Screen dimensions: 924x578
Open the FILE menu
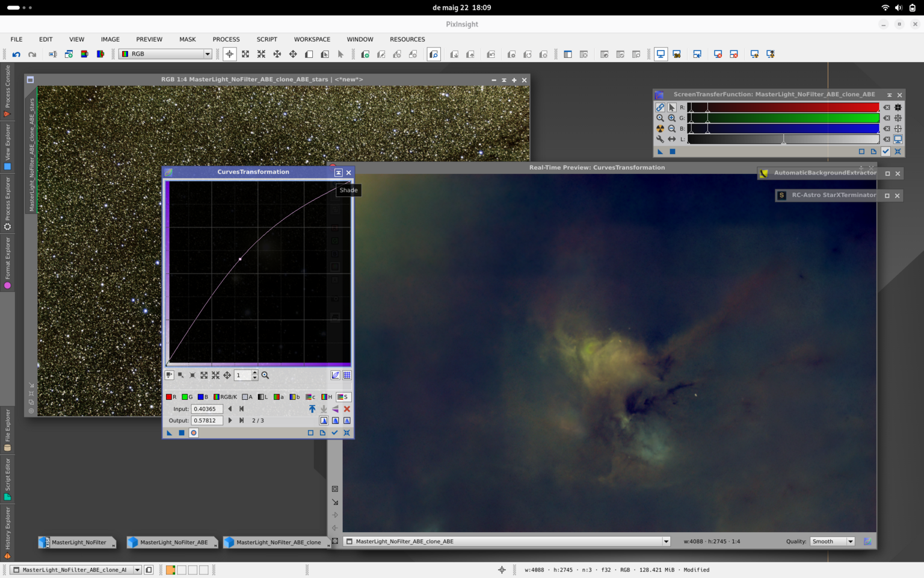tap(16, 39)
